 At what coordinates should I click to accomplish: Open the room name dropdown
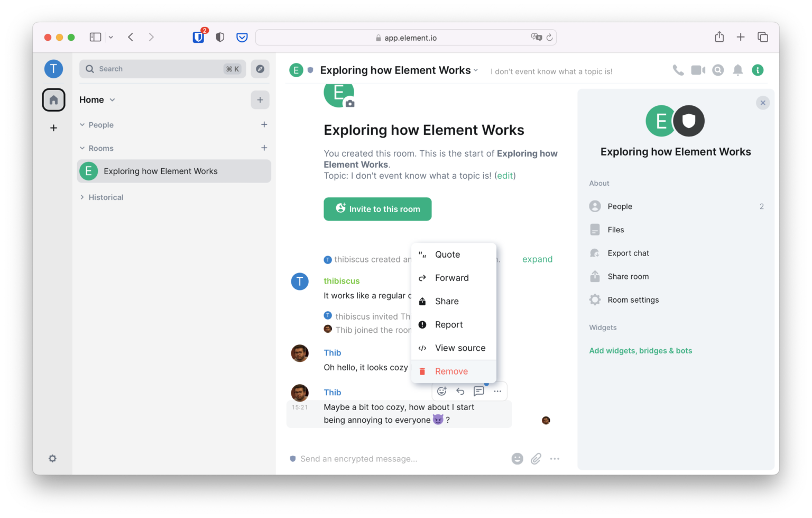[475, 70]
